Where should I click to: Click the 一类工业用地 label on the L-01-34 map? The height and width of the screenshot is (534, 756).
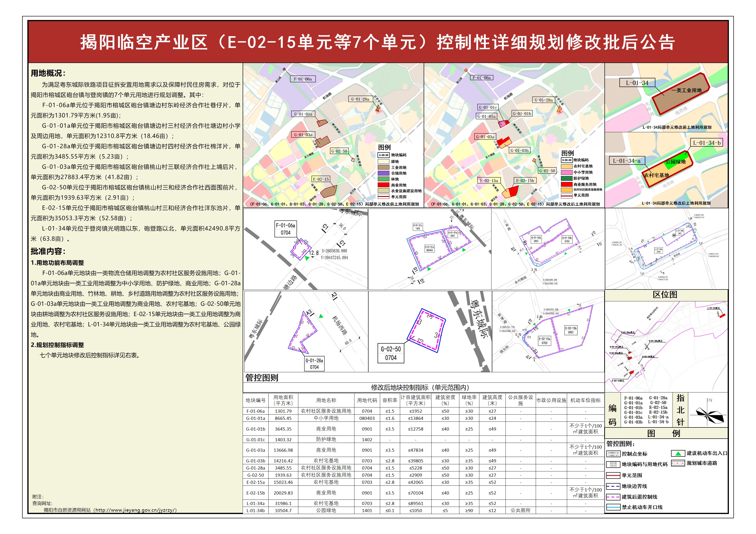(687, 90)
